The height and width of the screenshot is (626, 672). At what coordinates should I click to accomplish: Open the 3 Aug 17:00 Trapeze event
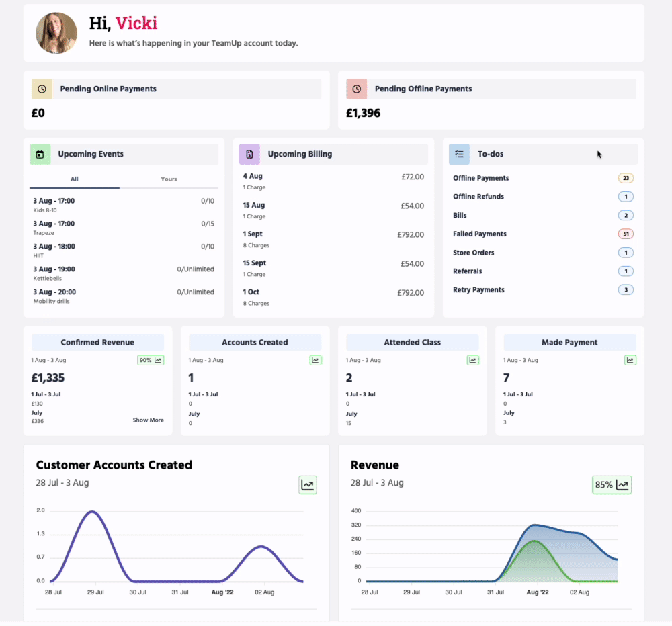tap(54, 227)
